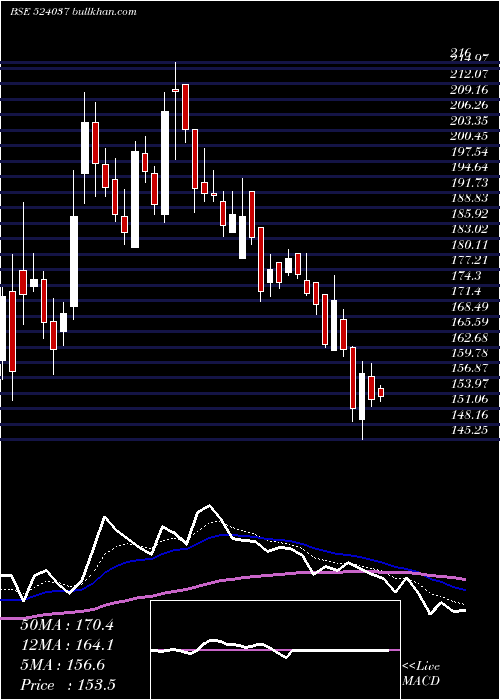Select the 153.97 price level label
Image resolution: width=500 pixels, height=700 pixels.
pyautogui.click(x=469, y=383)
